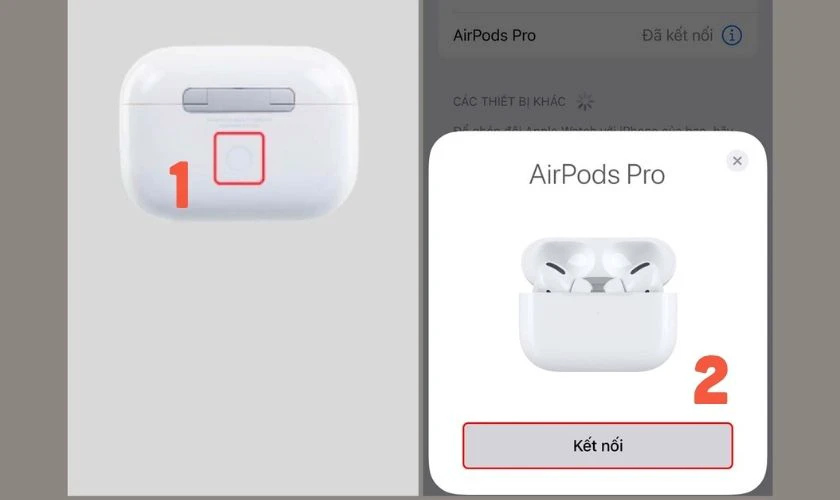Click the loading spinner beside CÁC THIẾT BỊ KHÁC

(585, 101)
